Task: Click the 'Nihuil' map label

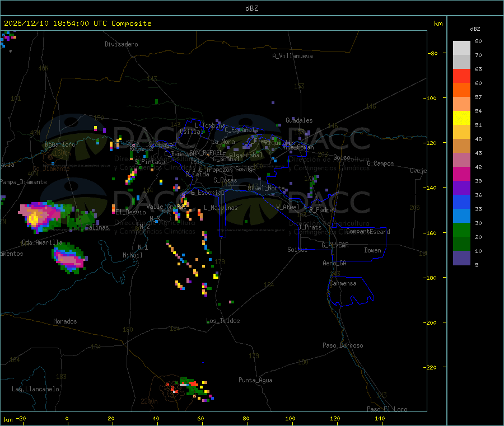Action: pyautogui.click(x=133, y=255)
